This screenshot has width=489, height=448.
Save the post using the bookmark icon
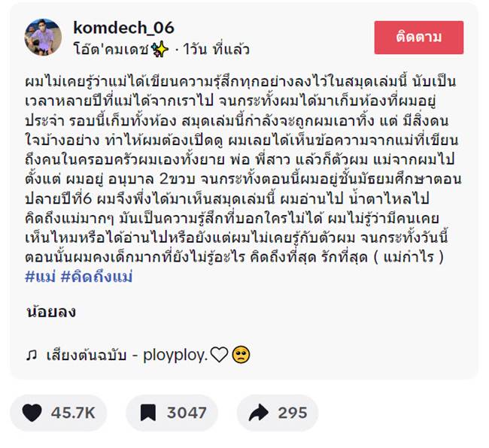pyautogui.click(x=147, y=413)
